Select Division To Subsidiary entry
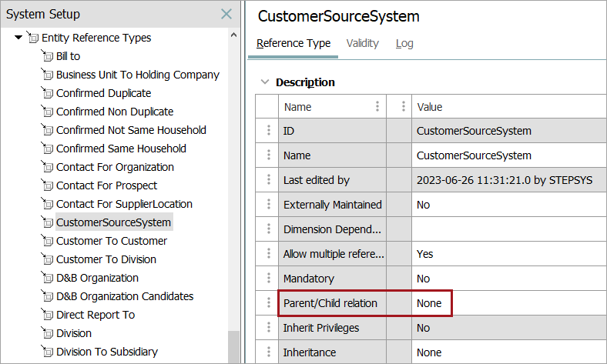Viewport: 607px width, 364px height. click(x=107, y=352)
